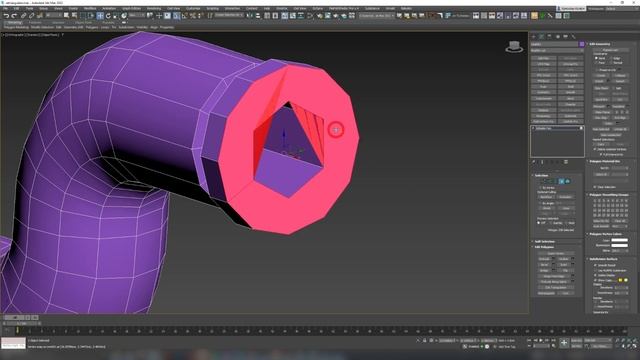Toggle the Preserve UVs checkbox
Screen dimensions: 640x360
point(597,70)
